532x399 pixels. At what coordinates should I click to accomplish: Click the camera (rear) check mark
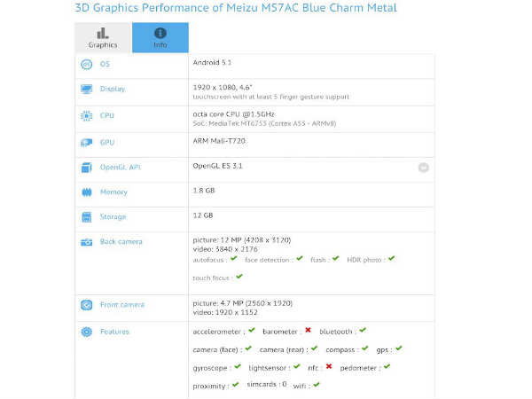[x=315, y=348]
